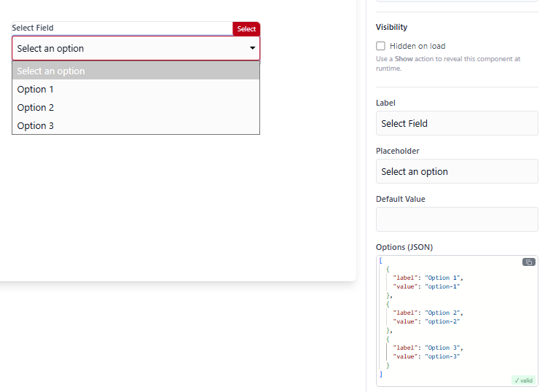Choose Option 1 from the dropdown list
Image resolution: width=545 pixels, height=392 pixels.
click(x=136, y=90)
